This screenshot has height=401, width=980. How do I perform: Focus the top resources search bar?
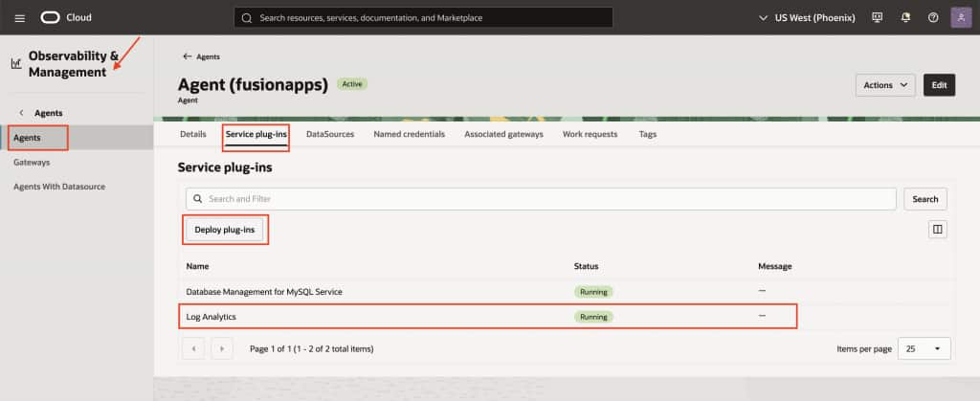pyautogui.click(x=423, y=17)
